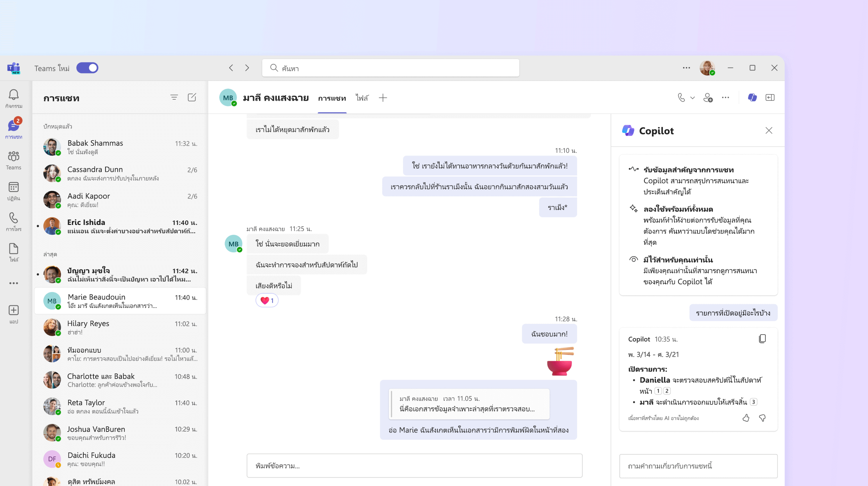Switch to the ไฟล์ tab
868x486 pixels.
click(x=362, y=98)
